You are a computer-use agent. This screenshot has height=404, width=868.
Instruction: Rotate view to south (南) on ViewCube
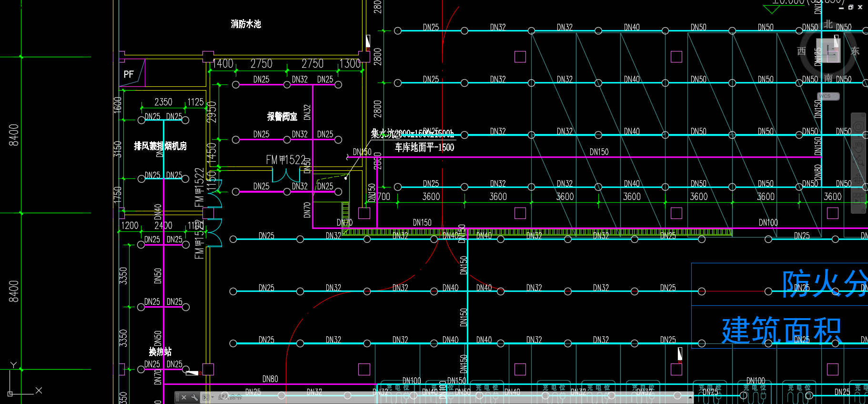pos(828,78)
